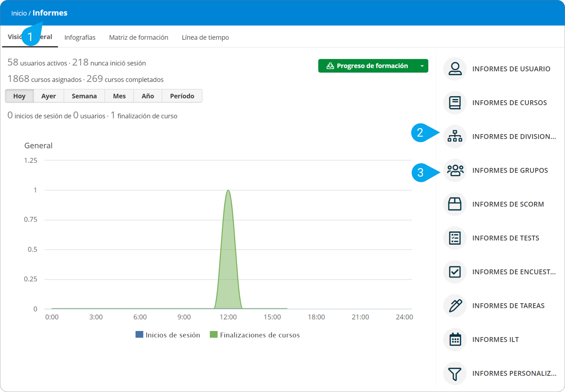The width and height of the screenshot is (565, 392).
Task: Select the Hoy time filter
Action: [19, 96]
